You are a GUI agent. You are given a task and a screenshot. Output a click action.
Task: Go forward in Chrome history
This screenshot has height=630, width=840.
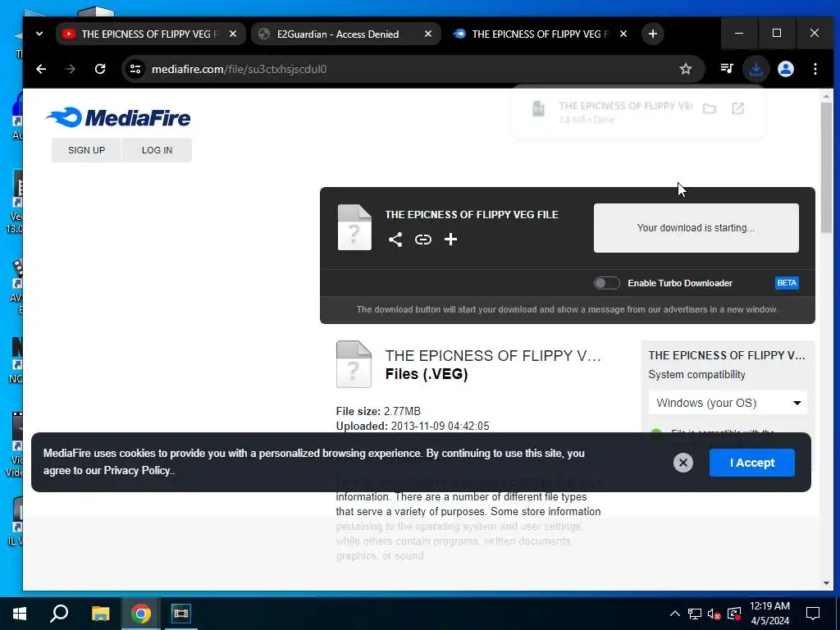(71, 69)
